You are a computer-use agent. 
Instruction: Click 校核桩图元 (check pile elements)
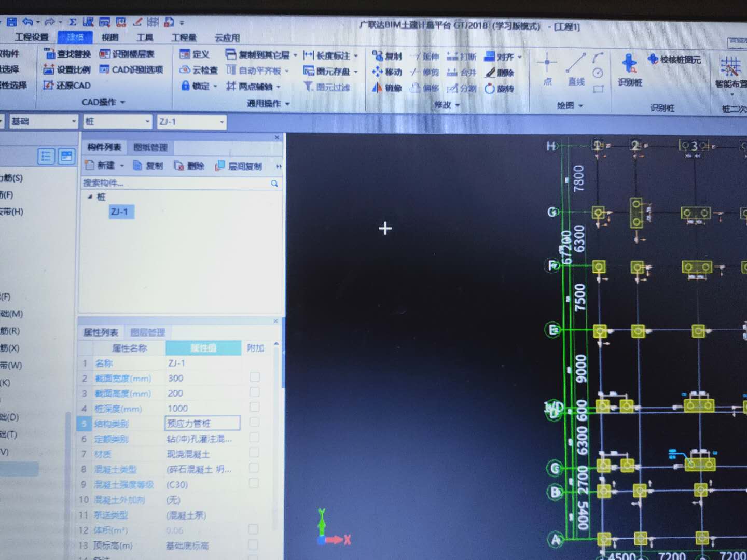(x=675, y=60)
